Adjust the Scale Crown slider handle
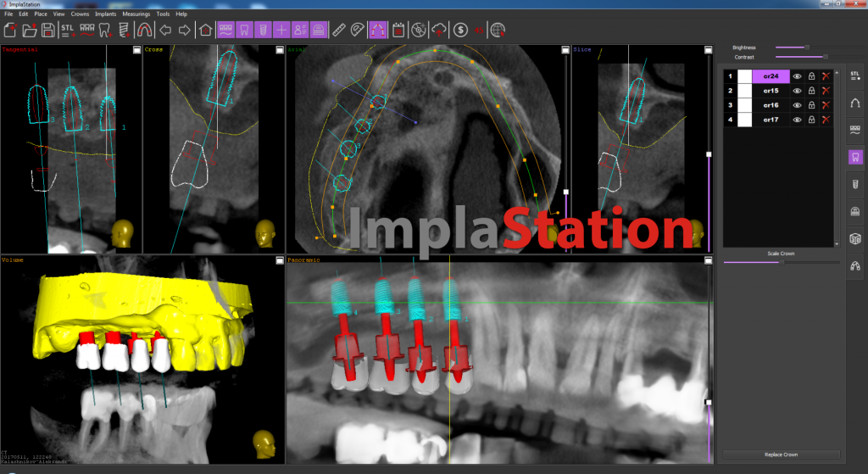This screenshot has height=474, width=868. (782, 263)
